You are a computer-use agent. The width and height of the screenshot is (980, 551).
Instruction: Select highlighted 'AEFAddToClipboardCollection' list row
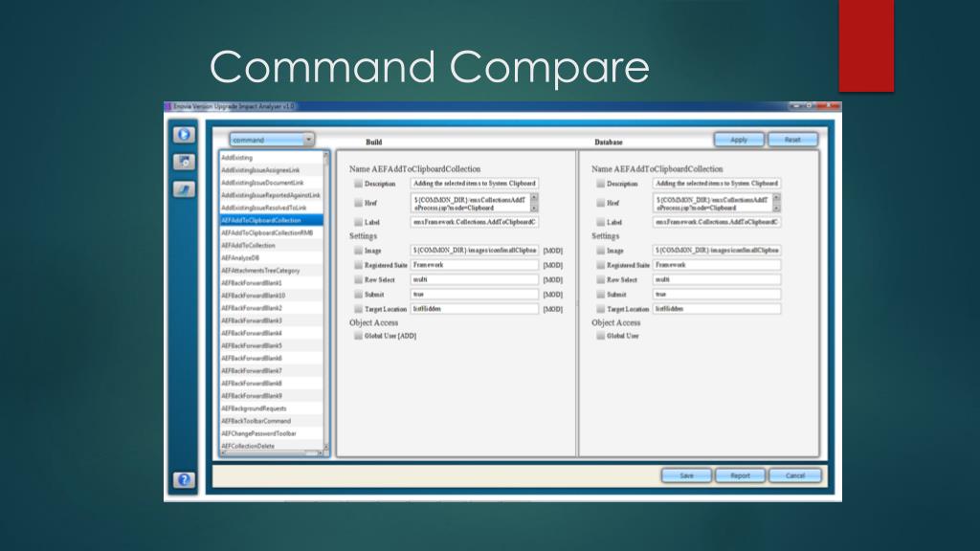coord(271,220)
